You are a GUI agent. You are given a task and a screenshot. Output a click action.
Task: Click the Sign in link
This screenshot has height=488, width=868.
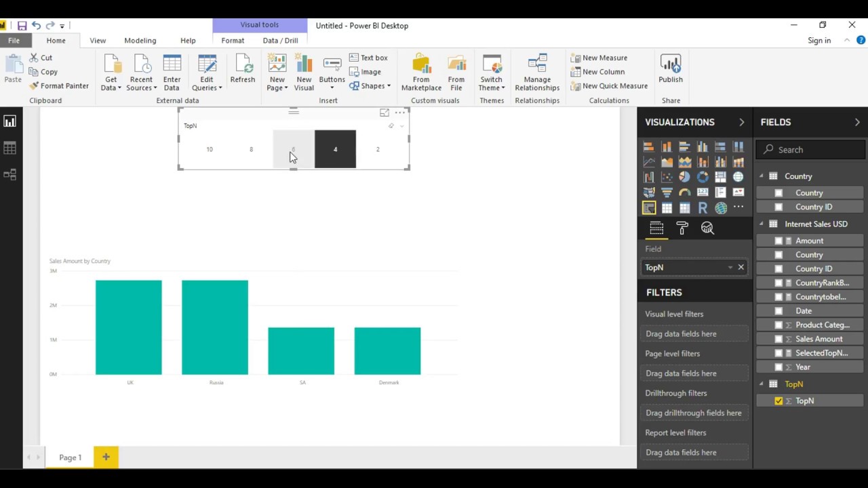tap(819, 41)
